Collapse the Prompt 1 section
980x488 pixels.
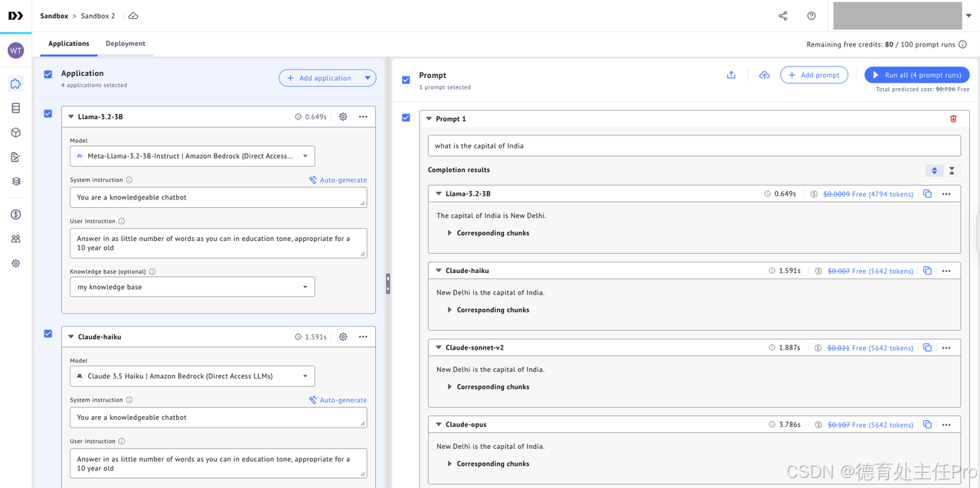[429, 119]
